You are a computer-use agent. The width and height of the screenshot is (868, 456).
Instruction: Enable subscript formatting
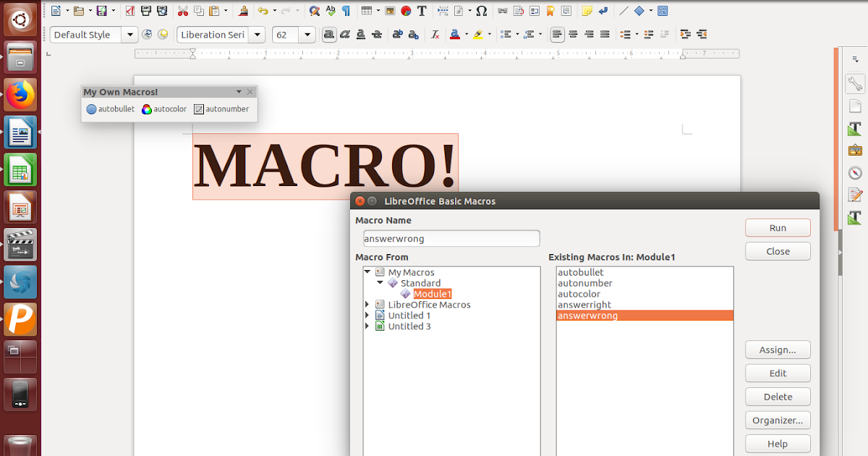point(413,34)
